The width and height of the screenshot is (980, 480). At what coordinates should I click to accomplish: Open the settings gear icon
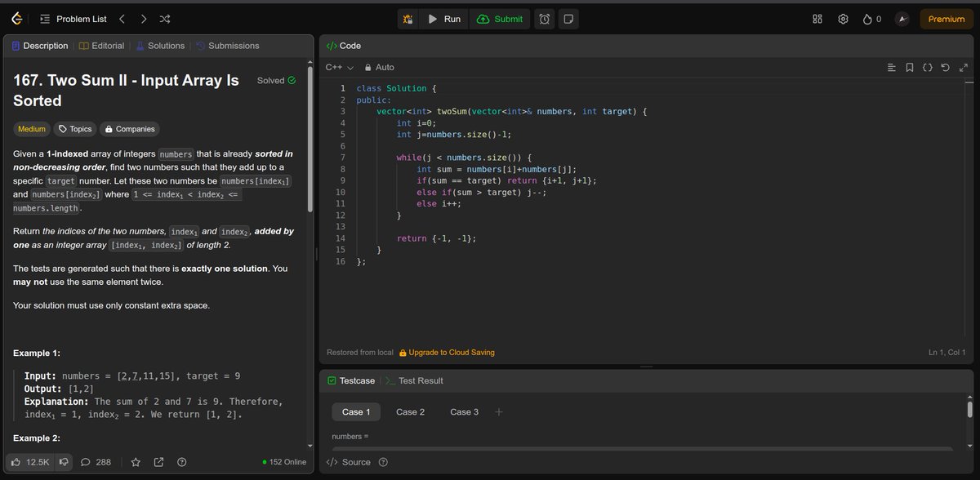pos(844,19)
